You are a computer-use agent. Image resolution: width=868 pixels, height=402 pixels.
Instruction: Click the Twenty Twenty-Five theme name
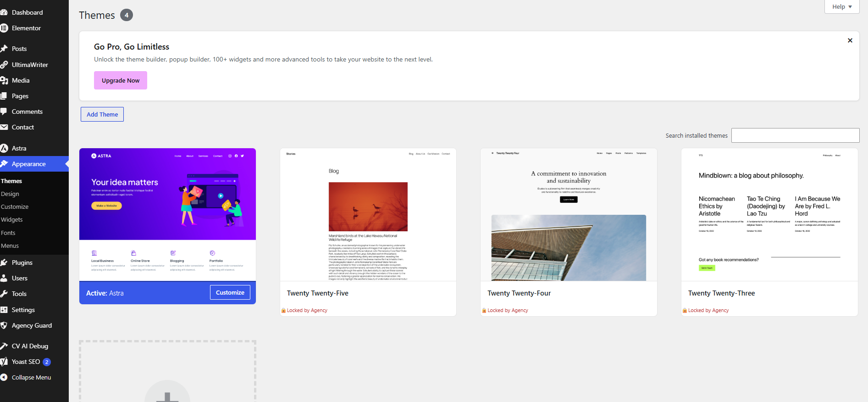[318, 293]
